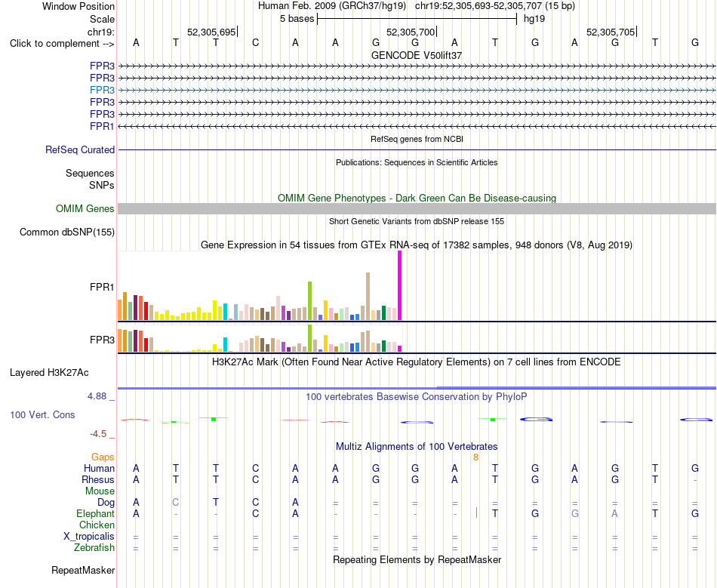Click 'Multiz Alignments of 100 Vertebrates' title
This screenshot has width=717, height=588.
[417, 446]
